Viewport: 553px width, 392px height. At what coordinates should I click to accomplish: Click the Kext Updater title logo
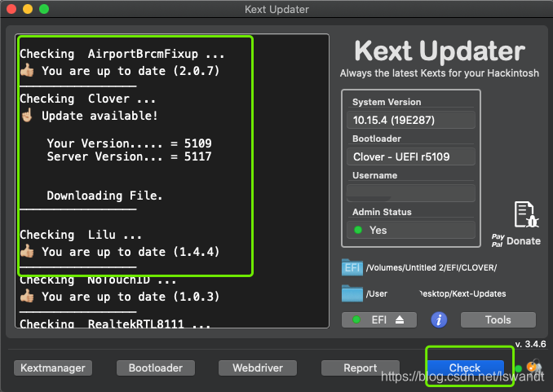[440, 51]
